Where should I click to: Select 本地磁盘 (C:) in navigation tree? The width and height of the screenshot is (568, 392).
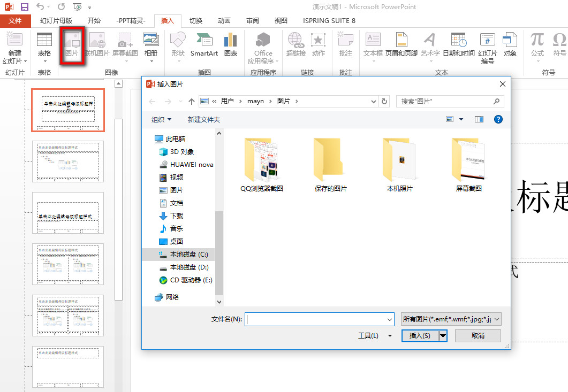tap(178, 255)
